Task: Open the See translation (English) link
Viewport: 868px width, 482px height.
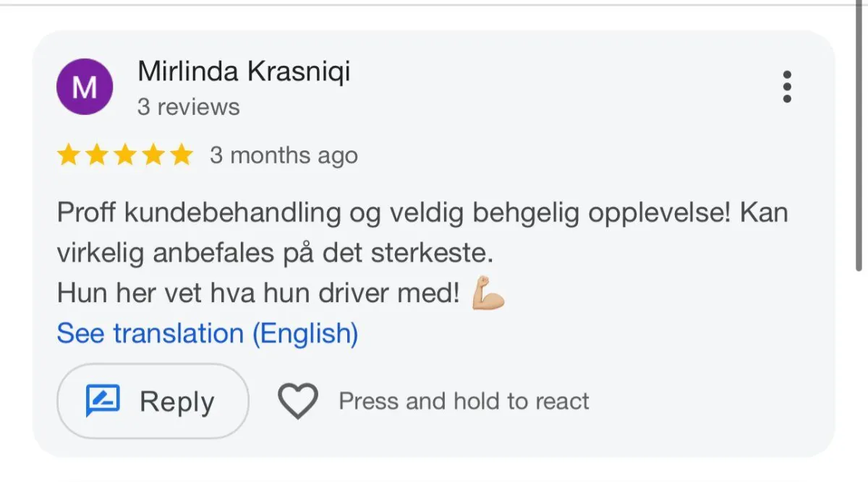Action: 208,333
